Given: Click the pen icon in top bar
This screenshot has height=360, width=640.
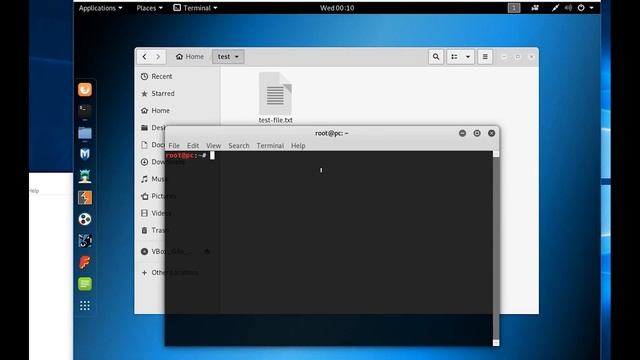Looking at the screenshot, I should [555, 8].
